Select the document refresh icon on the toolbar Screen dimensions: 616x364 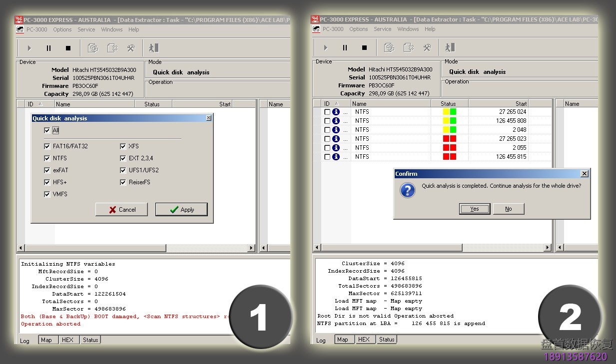pos(93,47)
